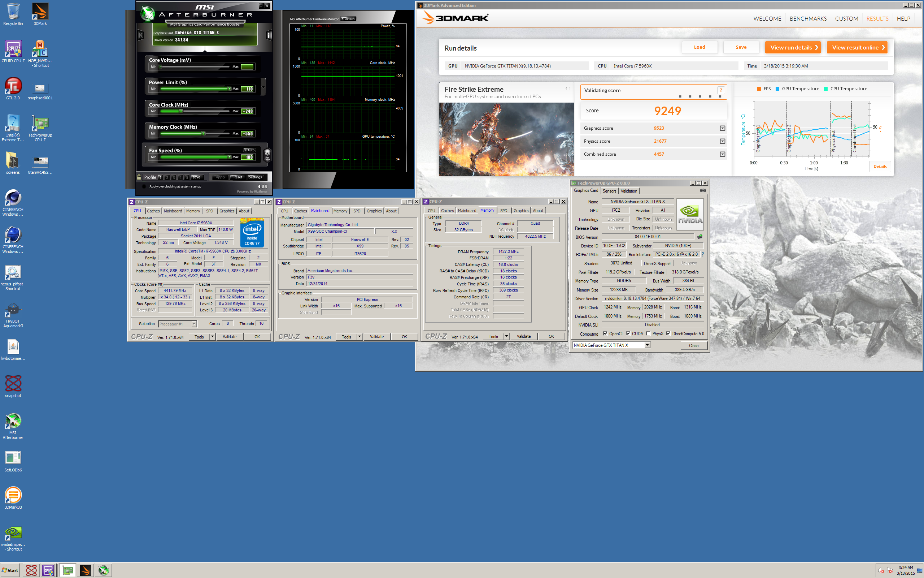Click Validate in the first CPU-Z window

[230, 336]
